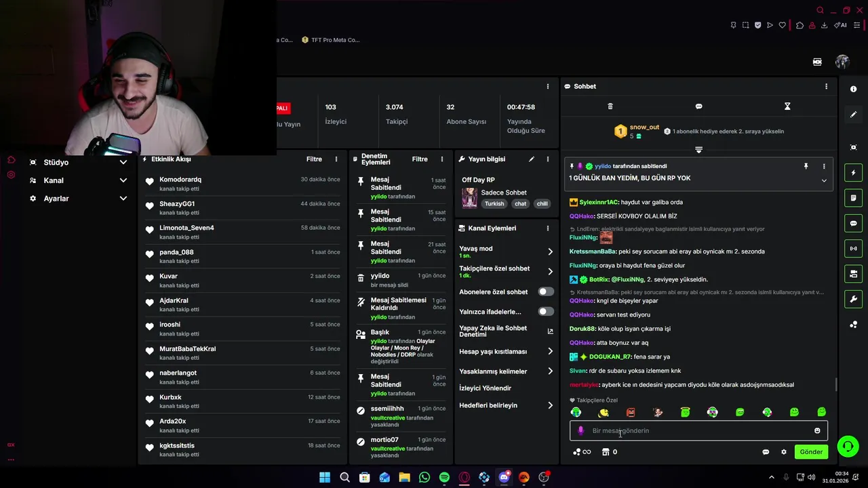Click the purple microphone icon in message box

pos(580,430)
